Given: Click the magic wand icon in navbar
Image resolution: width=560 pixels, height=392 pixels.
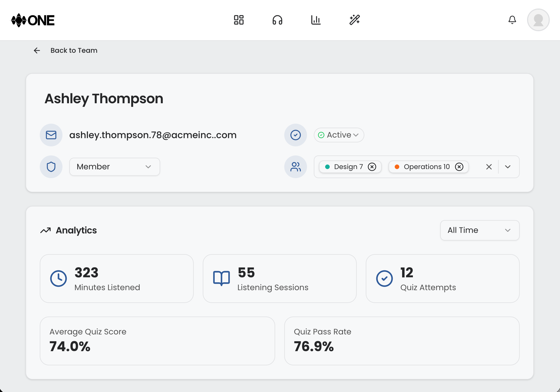Looking at the screenshot, I should pyautogui.click(x=354, y=20).
